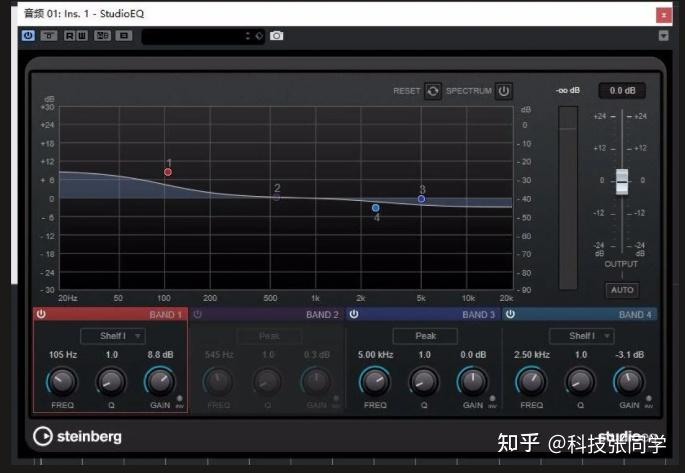Click the Band 4 GAIN knob
685x473 pixels.
point(629,381)
